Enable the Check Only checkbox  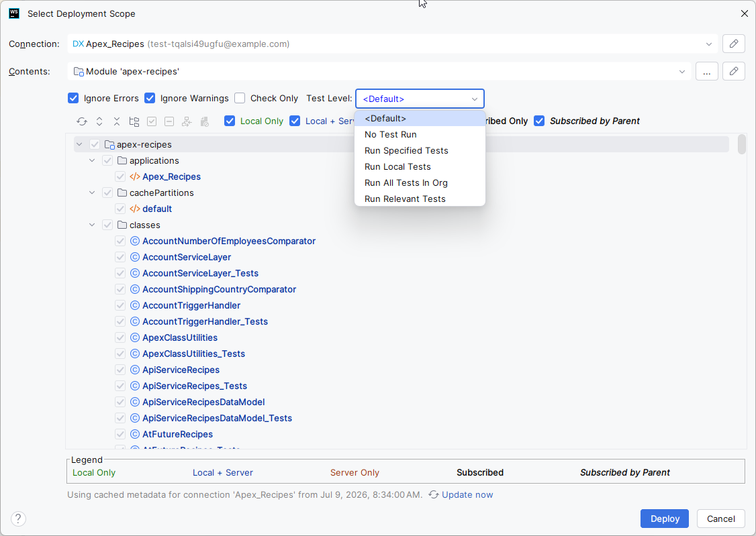point(240,98)
